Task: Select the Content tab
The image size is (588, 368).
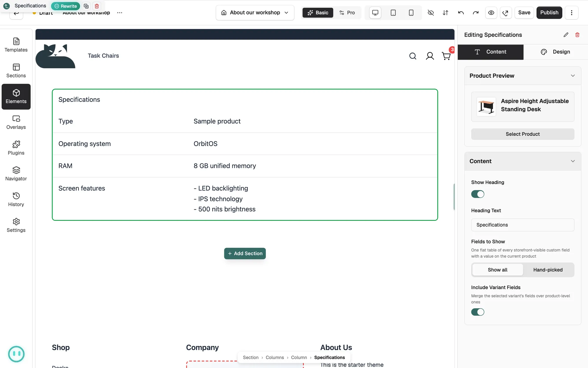Action: click(x=490, y=52)
